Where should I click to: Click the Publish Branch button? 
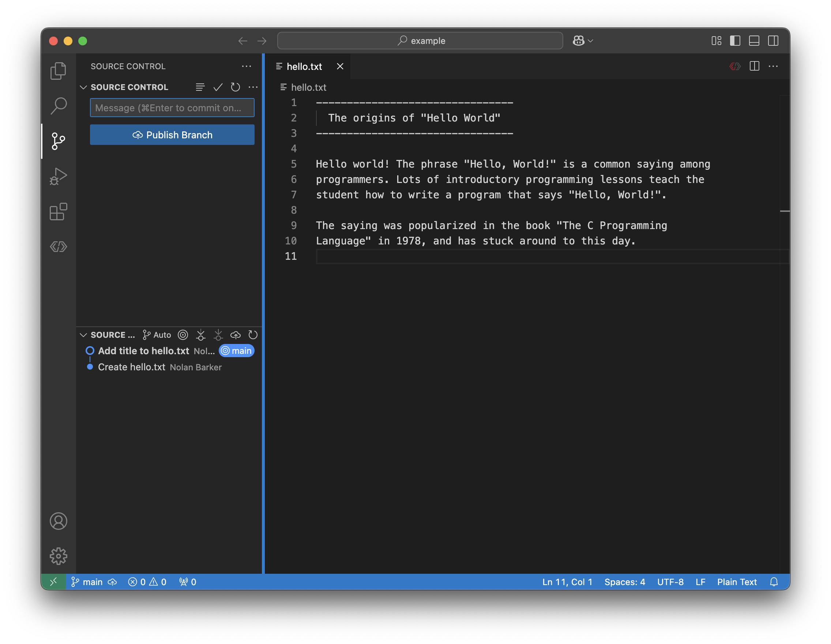coord(172,135)
